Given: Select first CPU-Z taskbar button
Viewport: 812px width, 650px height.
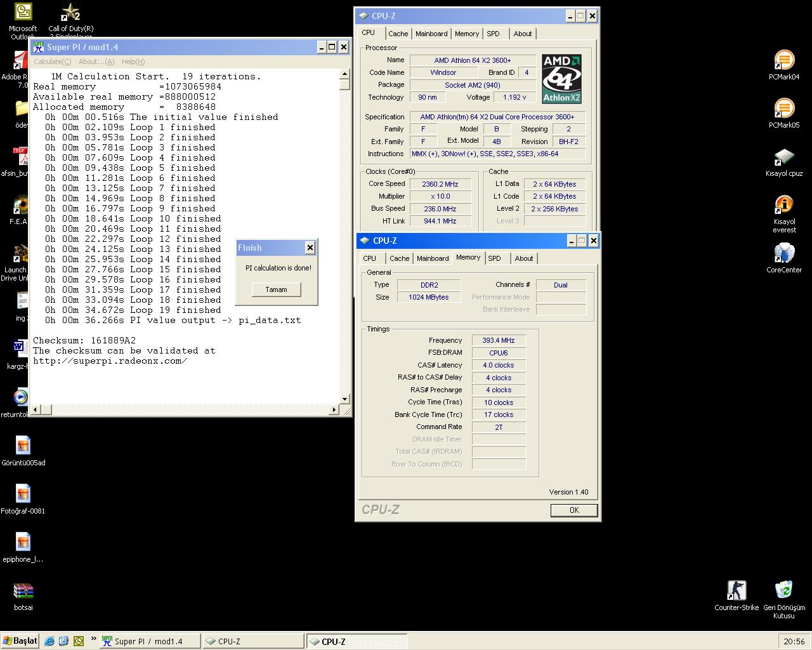Looking at the screenshot, I should (x=253, y=641).
